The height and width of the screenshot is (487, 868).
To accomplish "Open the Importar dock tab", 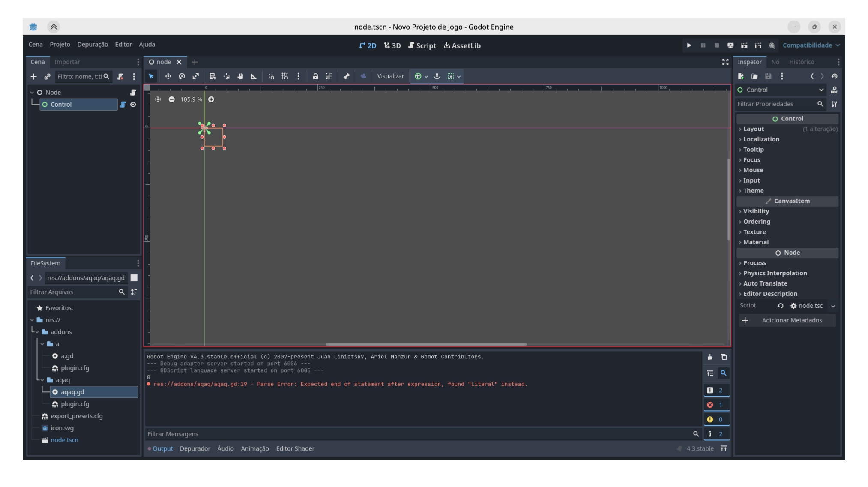I will click(x=67, y=62).
